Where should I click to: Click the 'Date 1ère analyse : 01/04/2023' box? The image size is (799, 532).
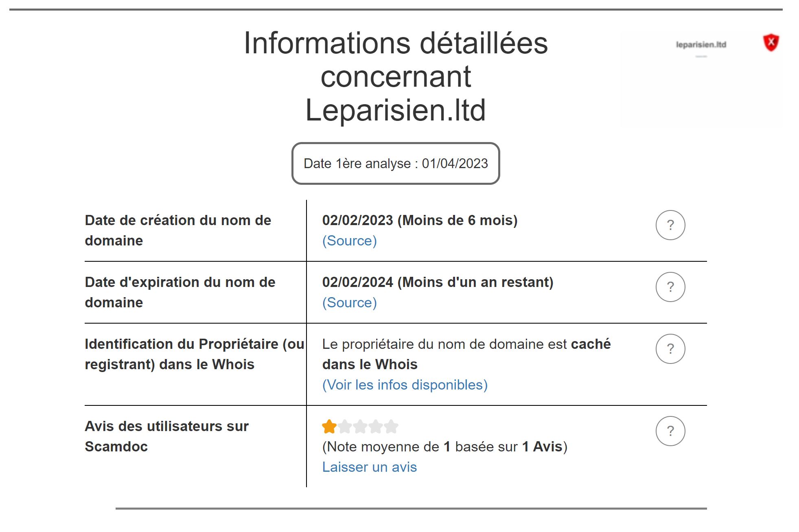pyautogui.click(x=396, y=163)
